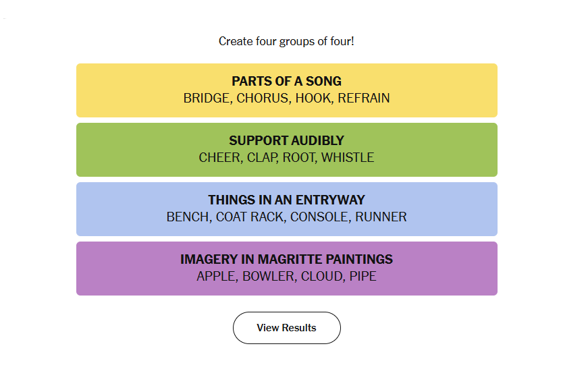The width and height of the screenshot is (588, 392).
Task: Select the word BOWLER
Action: (269, 276)
